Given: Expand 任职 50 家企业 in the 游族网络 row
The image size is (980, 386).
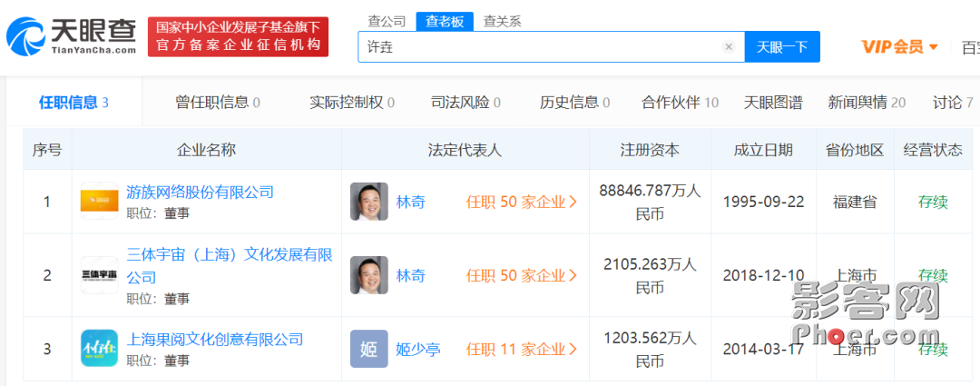Looking at the screenshot, I should (x=521, y=202).
